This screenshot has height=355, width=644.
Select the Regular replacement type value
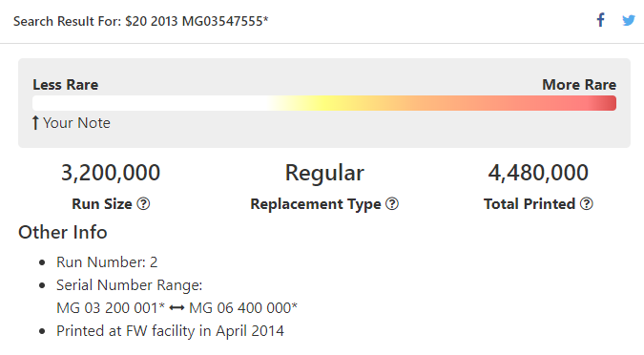click(324, 173)
